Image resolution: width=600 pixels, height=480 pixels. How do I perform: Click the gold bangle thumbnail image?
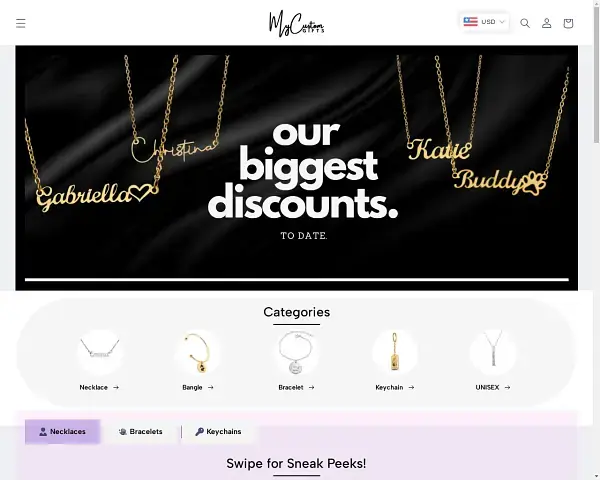(198, 352)
